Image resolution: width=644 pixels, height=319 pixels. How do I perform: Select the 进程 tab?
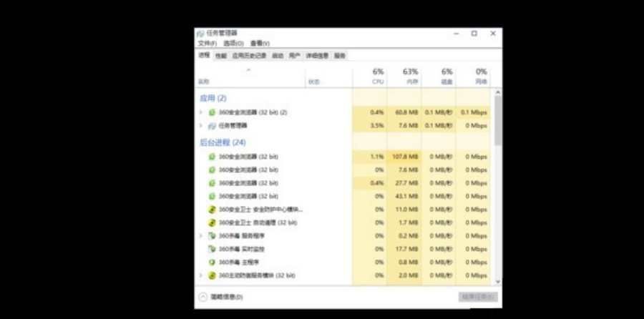(x=204, y=55)
